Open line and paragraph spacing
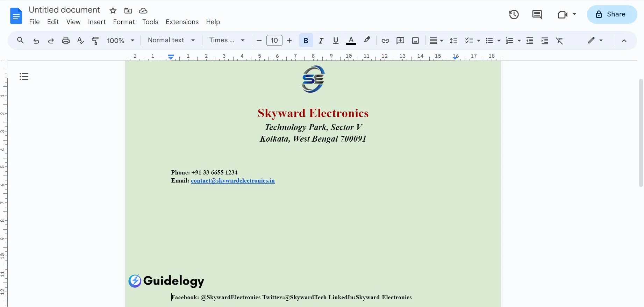This screenshot has width=644, height=307. point(453,41)
